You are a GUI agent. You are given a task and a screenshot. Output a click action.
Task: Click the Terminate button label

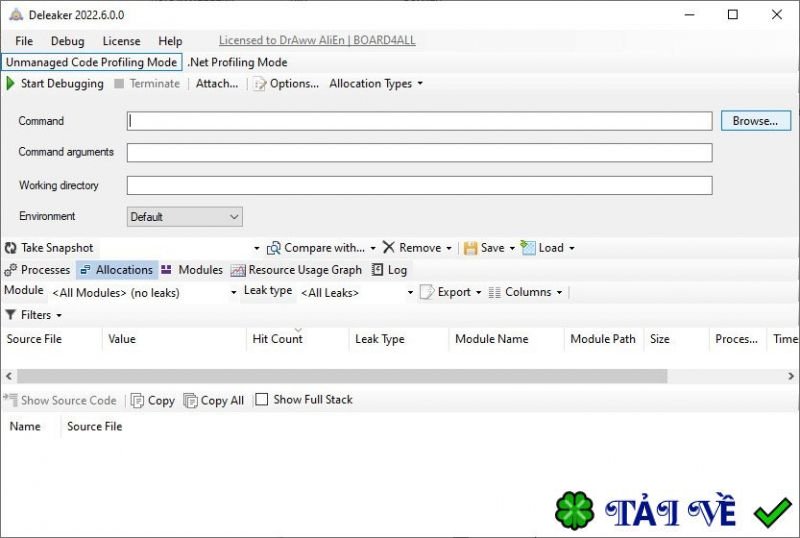coord(155,84)
